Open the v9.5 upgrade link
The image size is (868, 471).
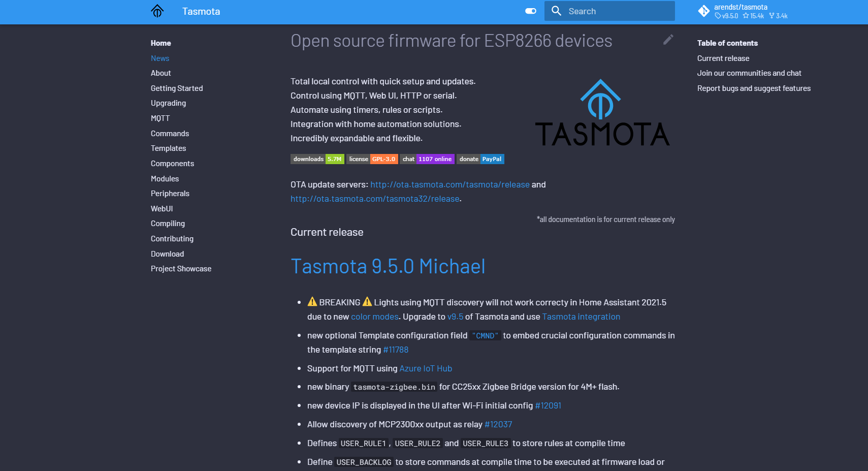[455, 317]
